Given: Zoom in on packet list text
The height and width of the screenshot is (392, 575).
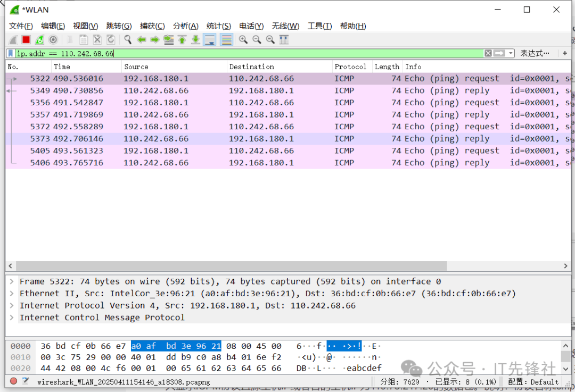Looking at the screenshot, I should point(243,40).
